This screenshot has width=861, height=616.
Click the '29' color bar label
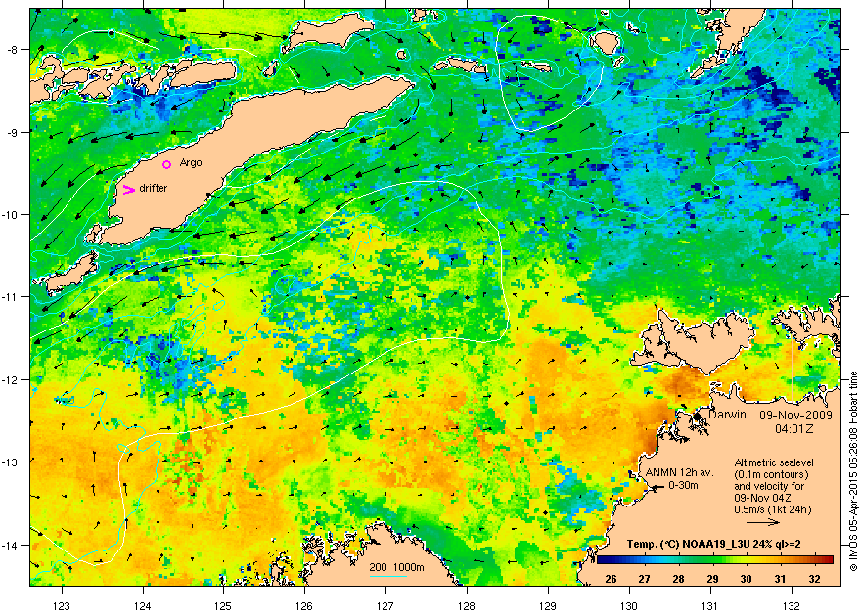coord(712,579)
